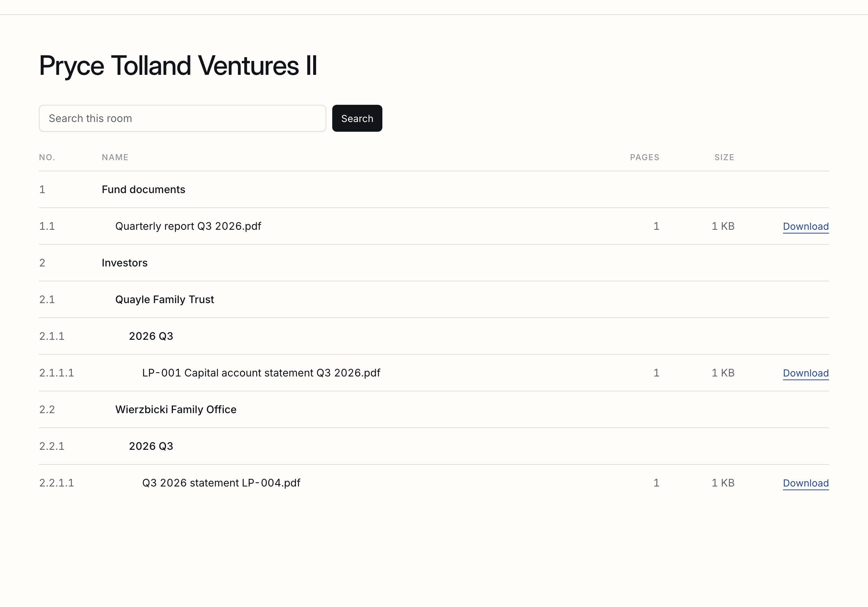Open the Investors folder row
868x607 pixels.
(x=434, y=263)
